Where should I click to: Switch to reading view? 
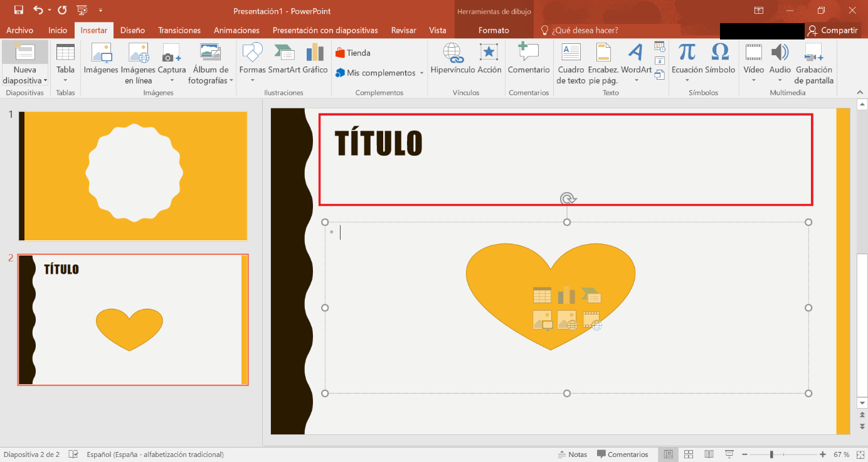click(709, 454)
